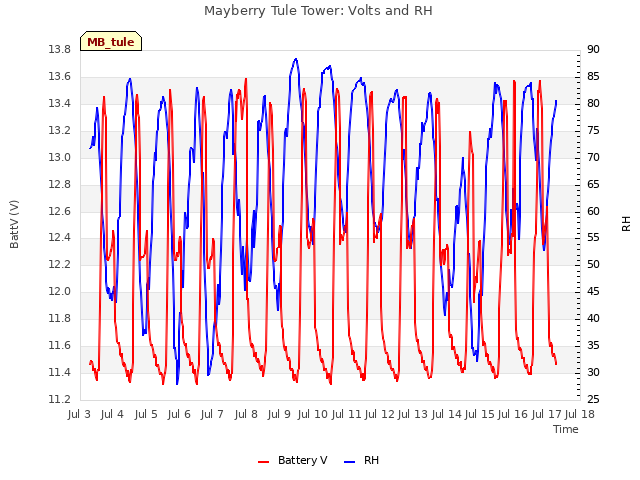Click the Jul 5 date label

tap(146, 414)
